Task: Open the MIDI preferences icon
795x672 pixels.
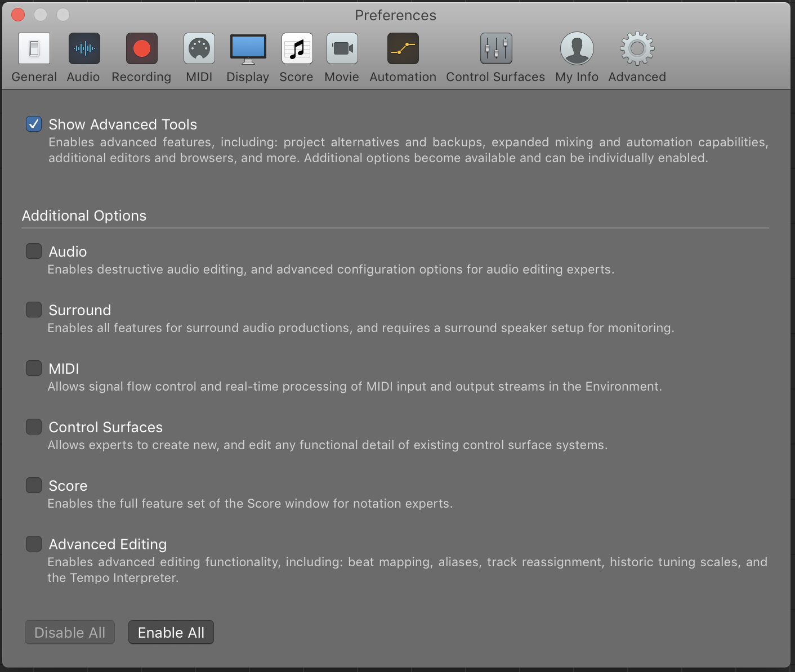Action: pos(199,48)
